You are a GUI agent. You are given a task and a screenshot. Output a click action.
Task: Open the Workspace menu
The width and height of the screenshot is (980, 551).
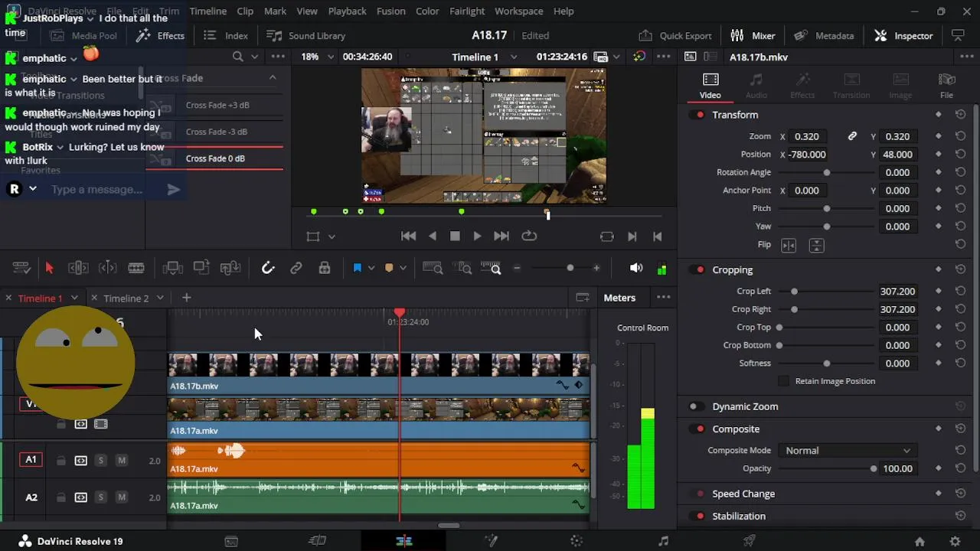click(518, 11)
